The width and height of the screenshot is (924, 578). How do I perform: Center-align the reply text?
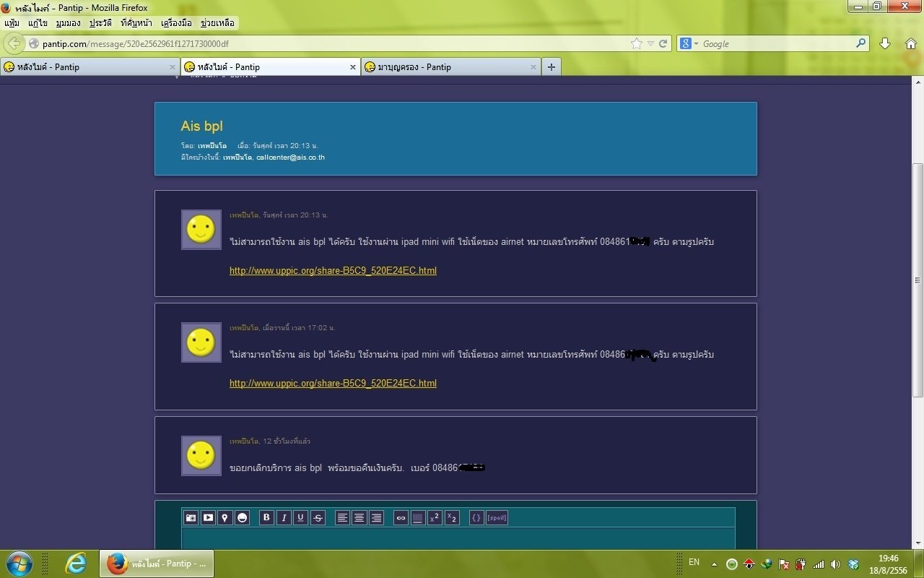[359, 517]
